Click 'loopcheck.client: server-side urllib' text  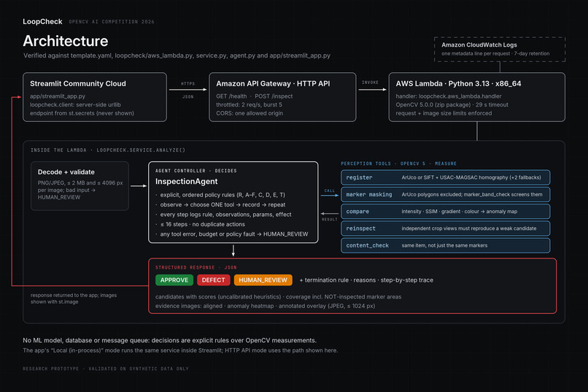pos(75,104)
